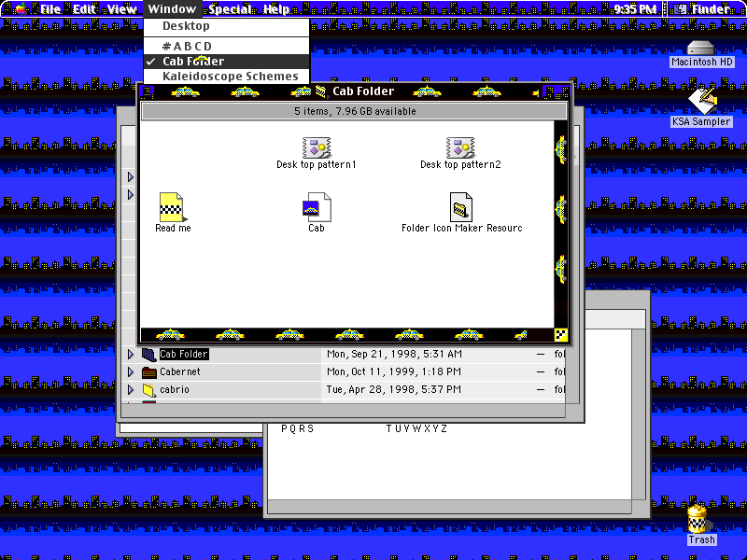This screenshot has height=560, width=747.
Task: Click the cabrio folder icon in list
Action: point(149,390)
